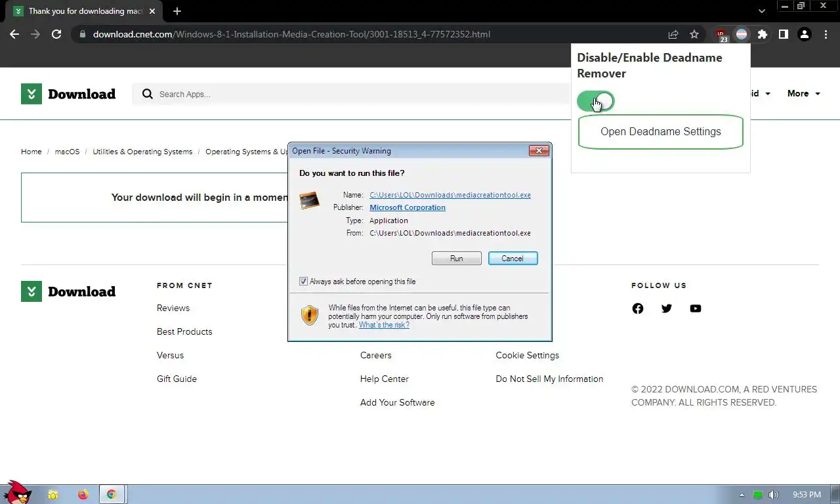Open Do Not Sell My Information link
Screen dimensions: 840x504
click(549, 379)
